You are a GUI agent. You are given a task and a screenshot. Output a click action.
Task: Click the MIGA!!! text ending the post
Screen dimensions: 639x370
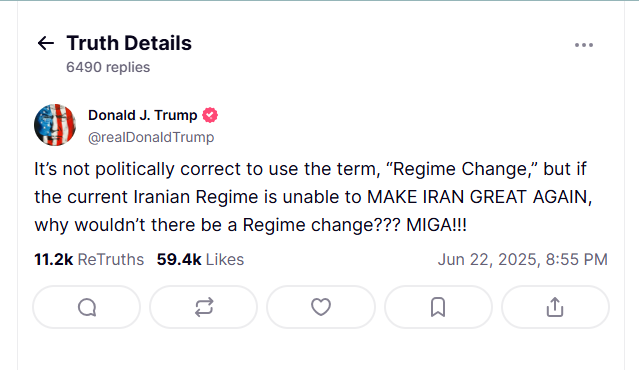436,225
